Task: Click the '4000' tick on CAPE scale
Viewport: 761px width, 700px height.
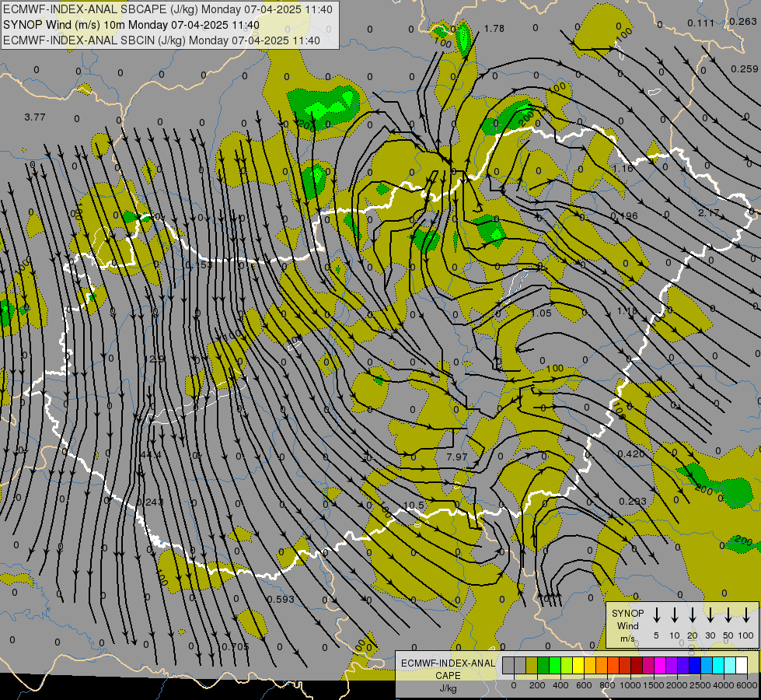Action: click(724, 685)
